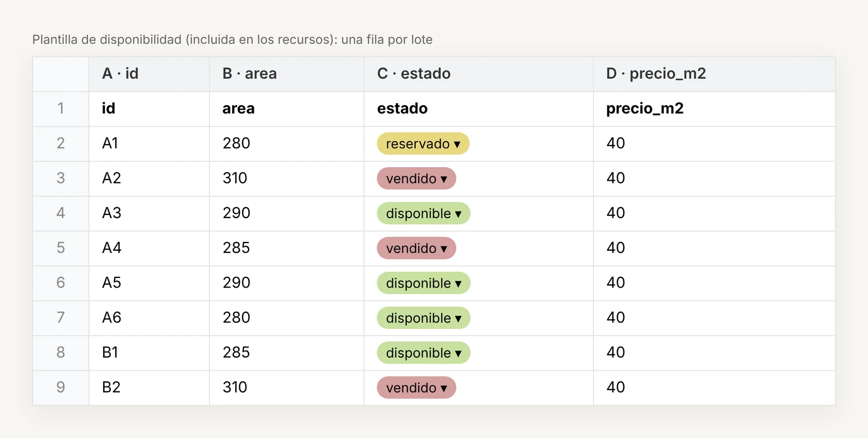Click the area cell with 310 for A2
This screenshot has width=868, height=438.
(x=286, y=179)
